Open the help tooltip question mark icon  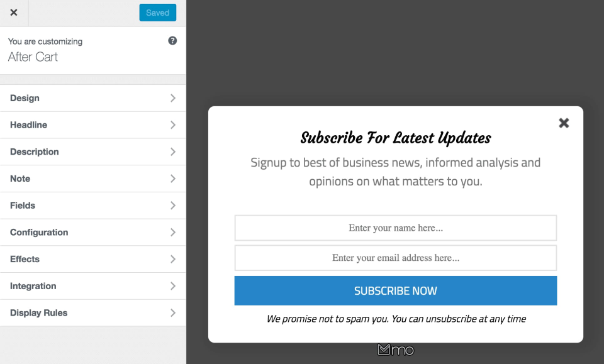(172, 40)
